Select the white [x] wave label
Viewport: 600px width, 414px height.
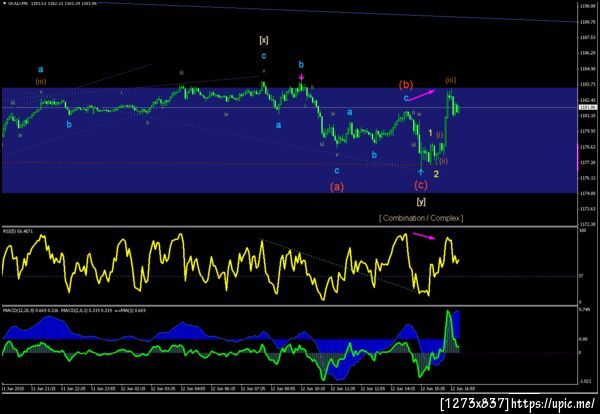[x=264, y=40]
